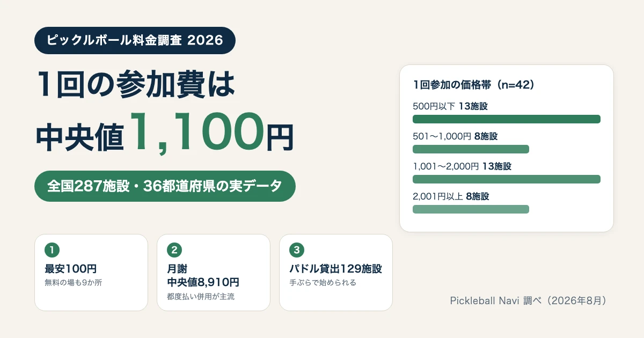Click the 1回の参加費は headline
644x338 pixels.
tap(136, 84)
